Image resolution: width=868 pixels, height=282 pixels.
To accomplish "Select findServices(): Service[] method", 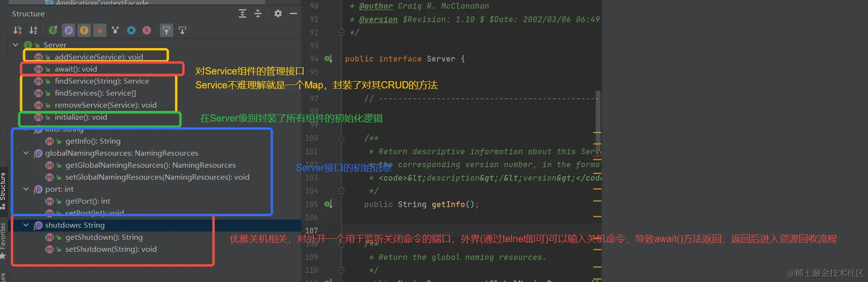I will (x=95, y=93).
